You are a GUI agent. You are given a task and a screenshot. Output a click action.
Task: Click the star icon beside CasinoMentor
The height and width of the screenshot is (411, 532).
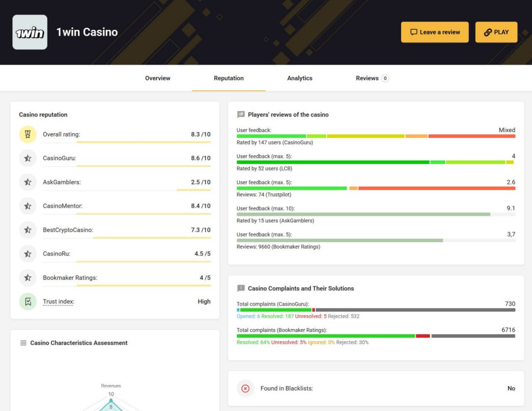28,206
